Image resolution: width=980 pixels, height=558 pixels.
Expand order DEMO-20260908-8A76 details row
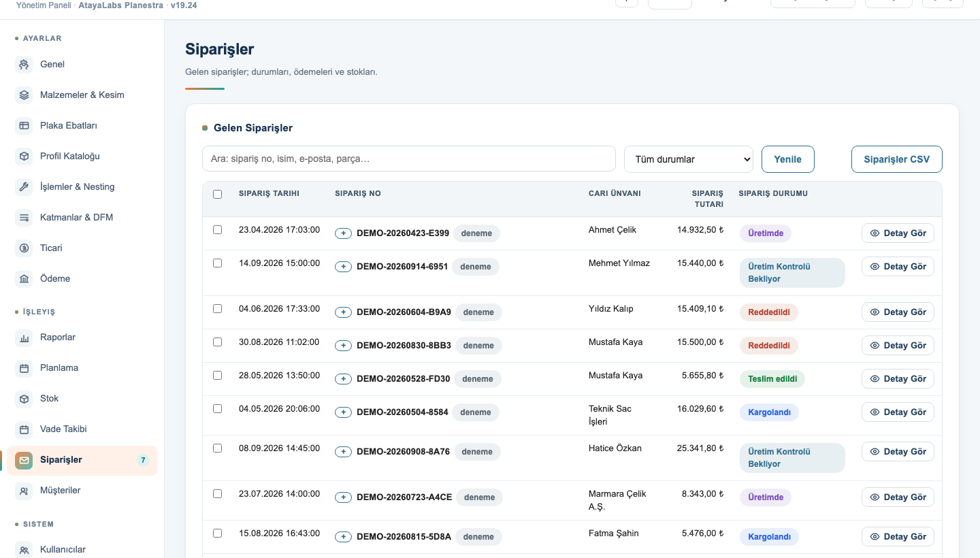pos(344,452)
